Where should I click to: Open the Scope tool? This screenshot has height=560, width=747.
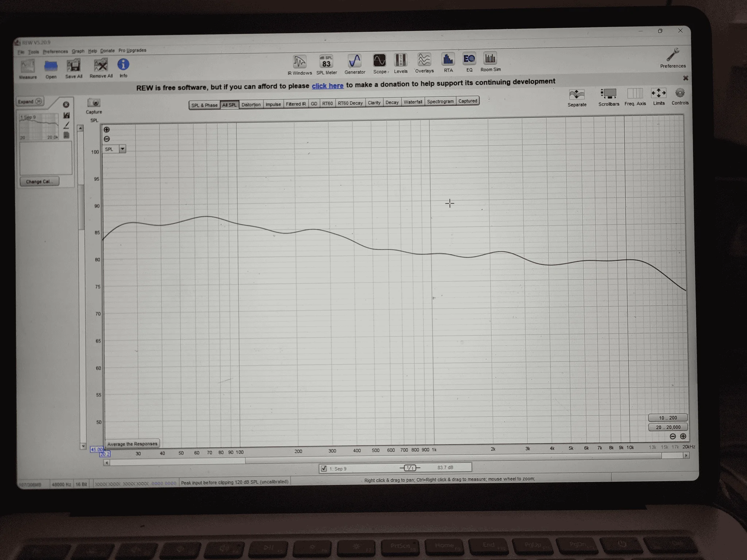pos(380,63)
